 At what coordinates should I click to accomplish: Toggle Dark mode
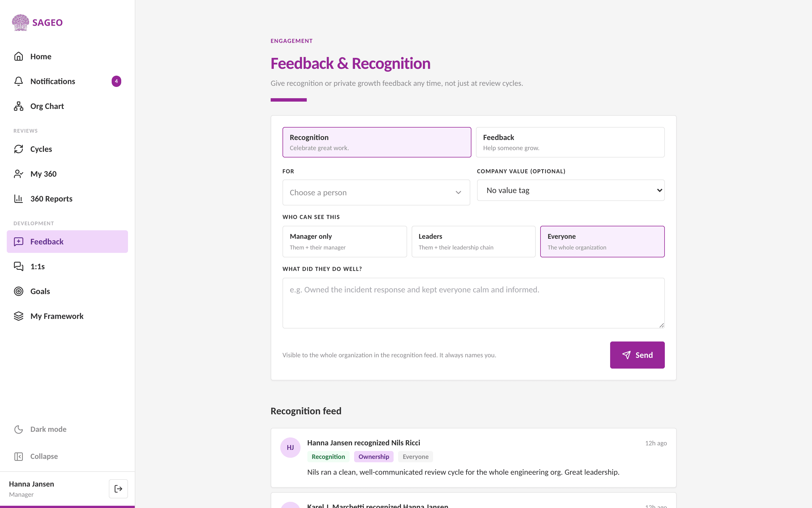[67, 429]
